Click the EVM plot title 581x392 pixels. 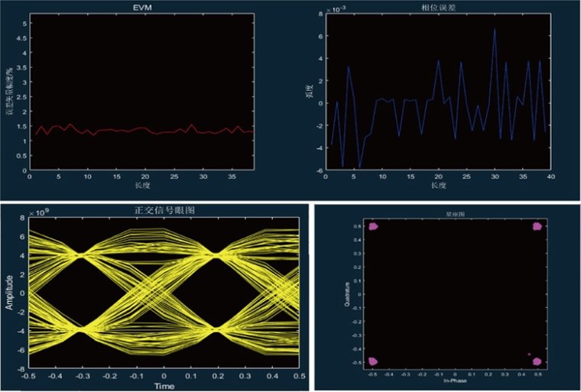(141, 8)
